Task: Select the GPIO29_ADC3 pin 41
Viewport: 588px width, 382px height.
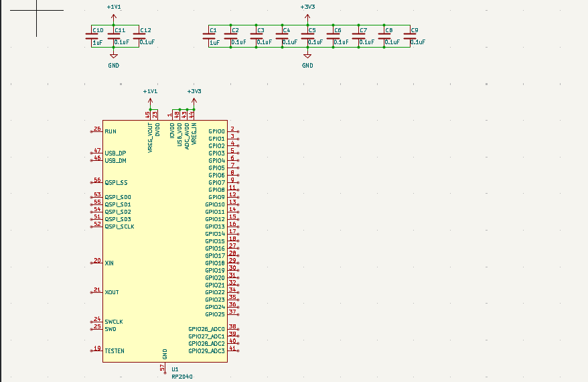Action: pos(233,351)
